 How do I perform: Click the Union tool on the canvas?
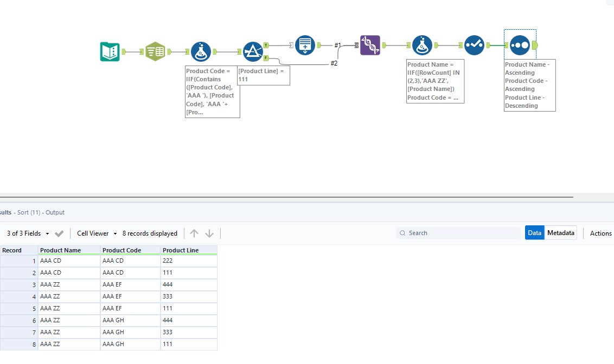click(305, 45)
